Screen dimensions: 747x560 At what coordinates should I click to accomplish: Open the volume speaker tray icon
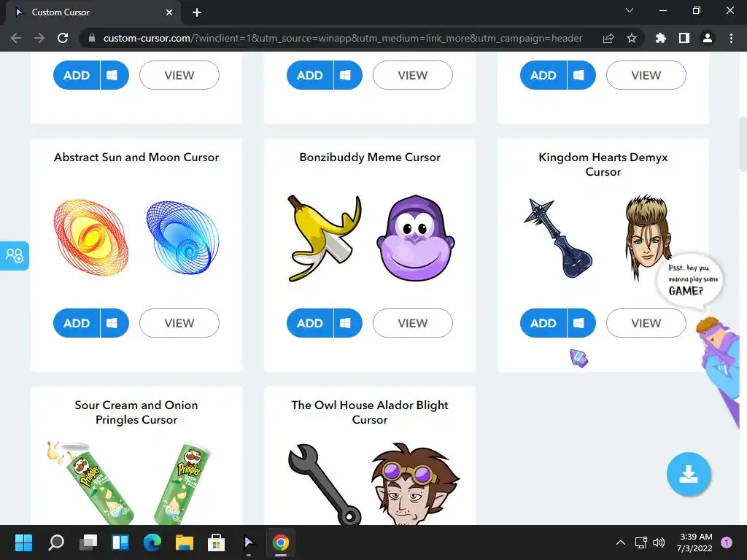[x=659, y=542]
